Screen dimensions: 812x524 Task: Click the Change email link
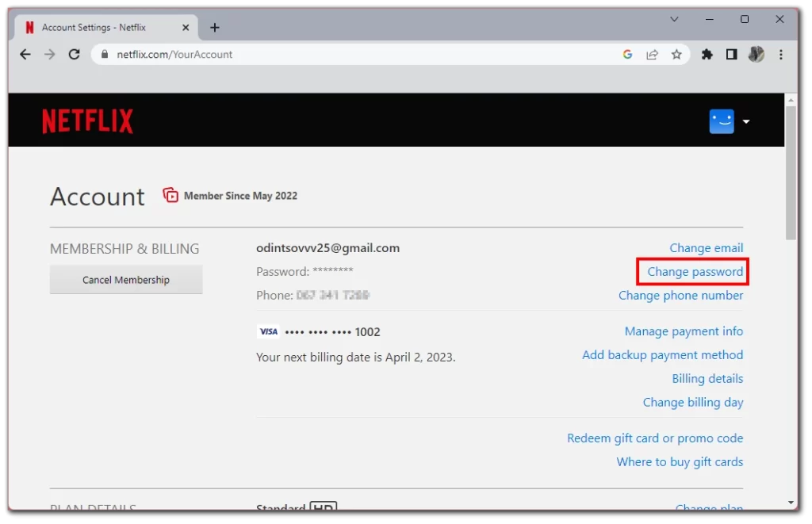[x=706, y=248]
